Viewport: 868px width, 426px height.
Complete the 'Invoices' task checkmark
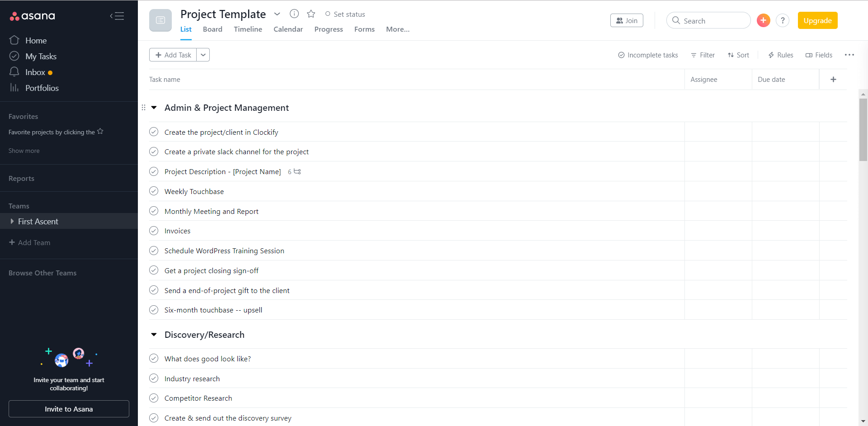pos(154,231)
